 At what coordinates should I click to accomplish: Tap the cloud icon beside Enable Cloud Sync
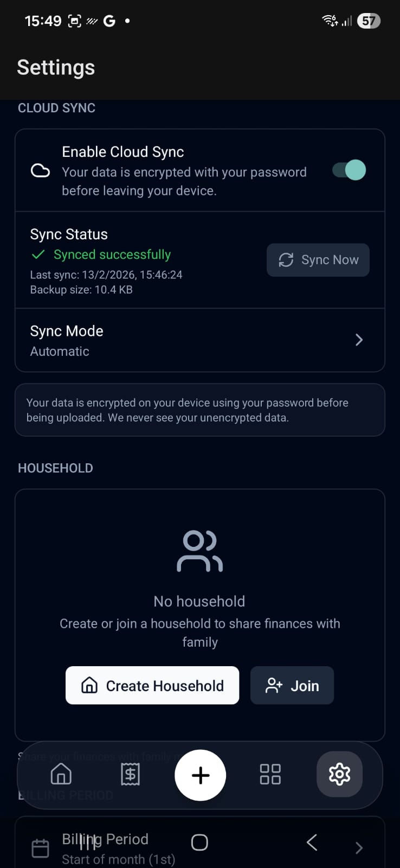tap(40, 171)
